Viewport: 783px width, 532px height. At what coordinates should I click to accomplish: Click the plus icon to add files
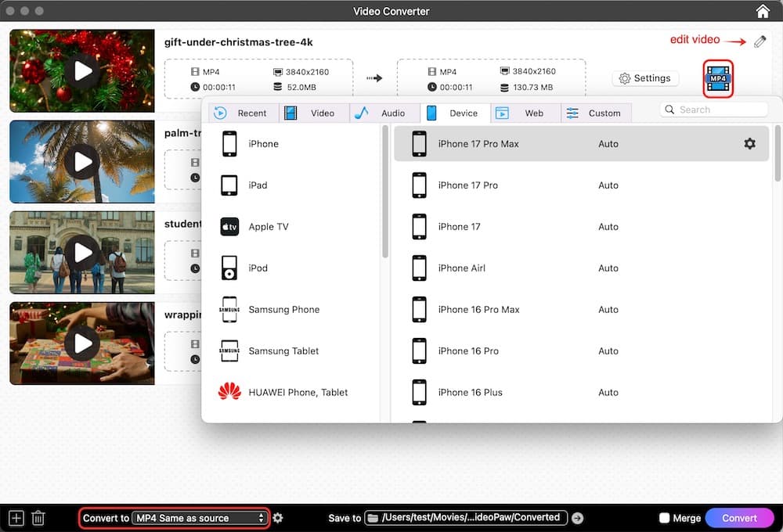[14, 517]
